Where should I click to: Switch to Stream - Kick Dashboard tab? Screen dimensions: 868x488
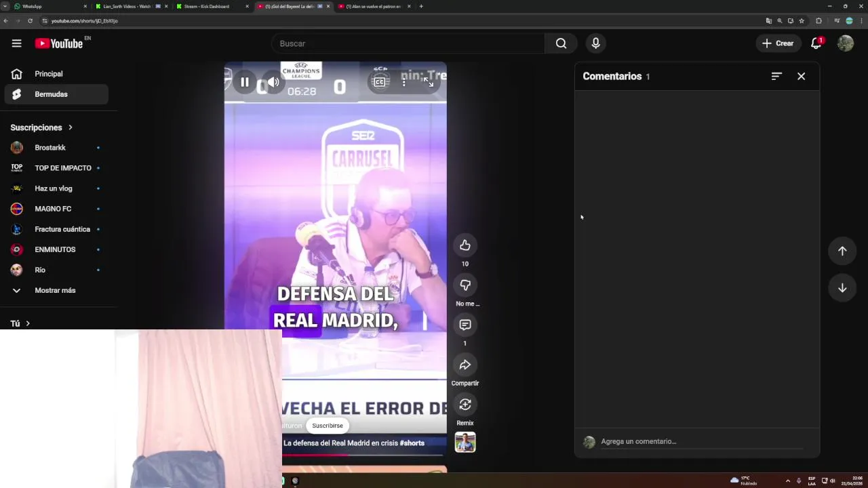pos(212,6)
